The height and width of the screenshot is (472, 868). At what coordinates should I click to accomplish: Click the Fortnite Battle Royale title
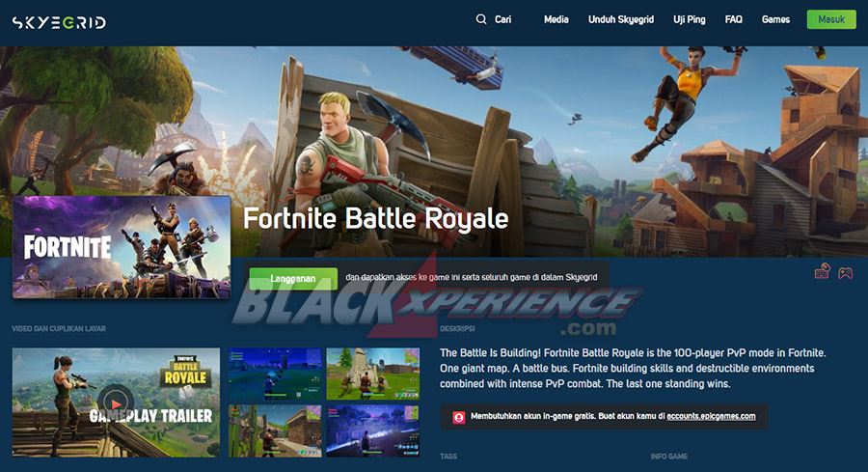click(x=376, y=218)
